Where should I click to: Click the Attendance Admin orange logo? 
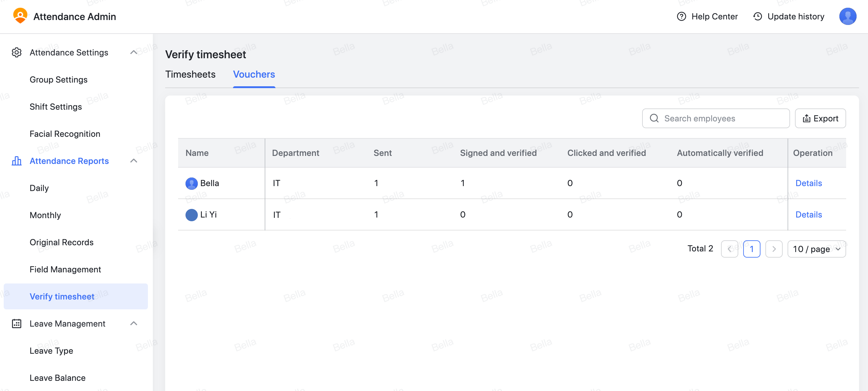(20, 16)
